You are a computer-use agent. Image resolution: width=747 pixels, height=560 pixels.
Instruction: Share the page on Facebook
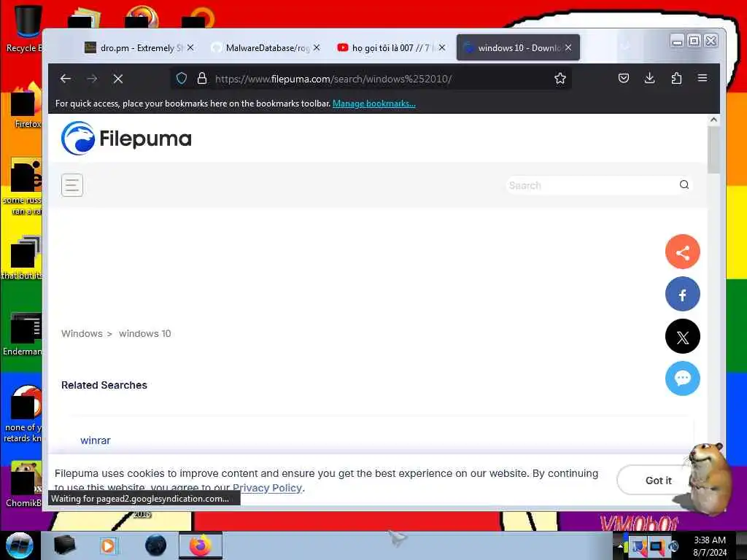click(x=682, y=295)
